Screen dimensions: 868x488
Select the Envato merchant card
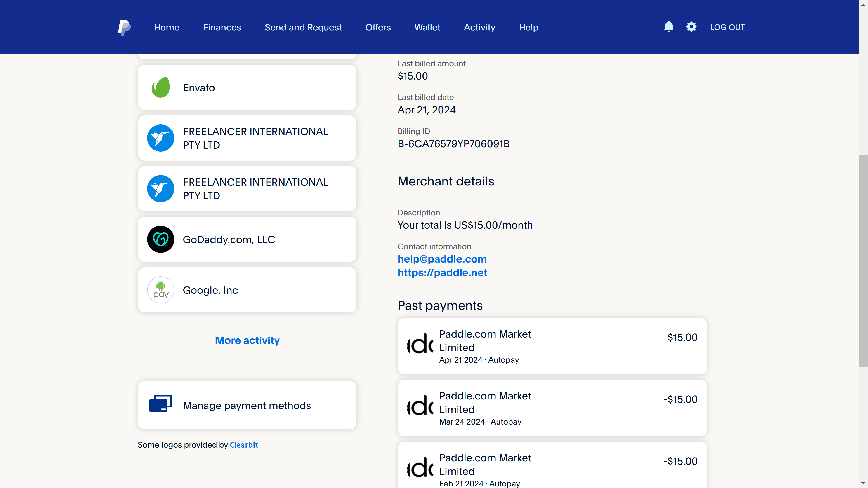pyautogui.click(x=247, y=88)
